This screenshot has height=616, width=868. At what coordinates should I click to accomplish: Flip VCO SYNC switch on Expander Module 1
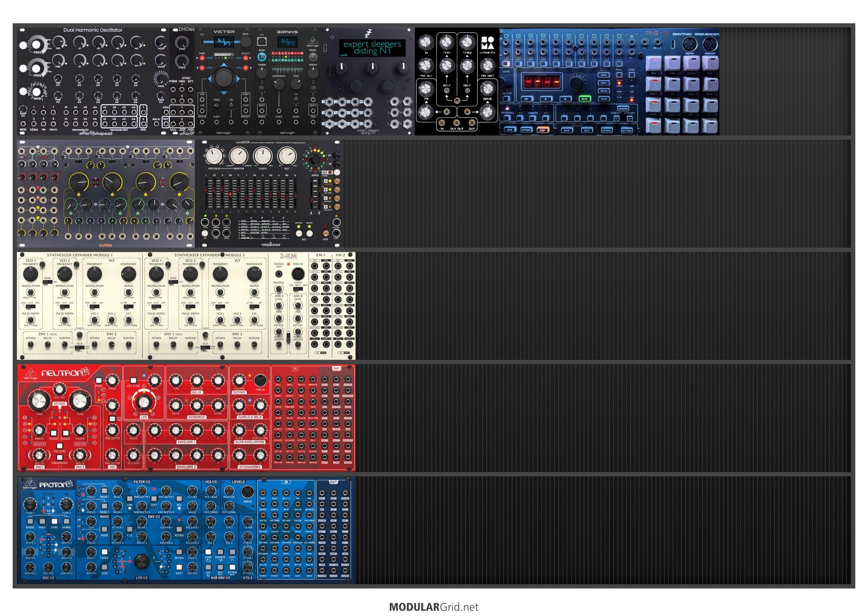point(47,282)
